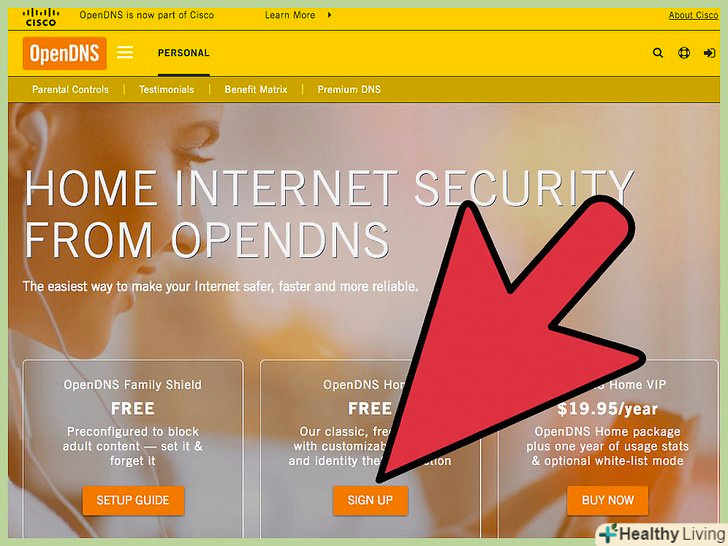
Task: Open Parental Controls menu item
Action: [70, 89]
